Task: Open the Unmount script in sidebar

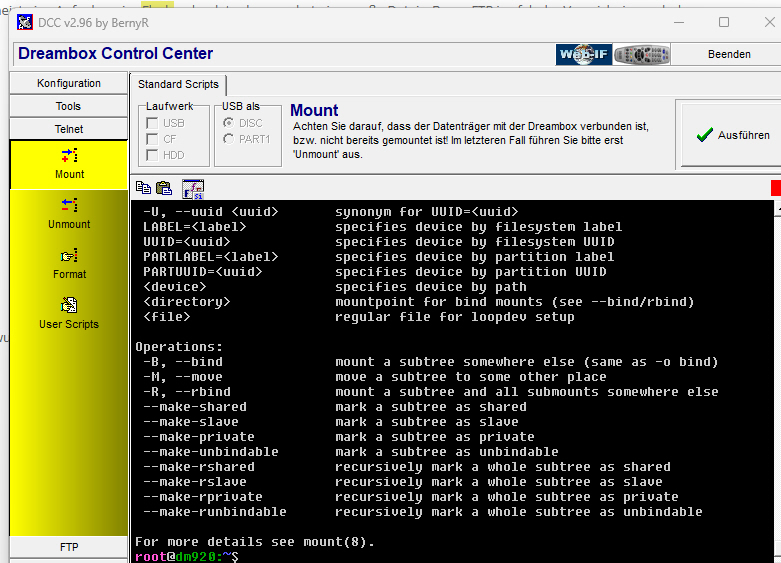Action: 69,206
